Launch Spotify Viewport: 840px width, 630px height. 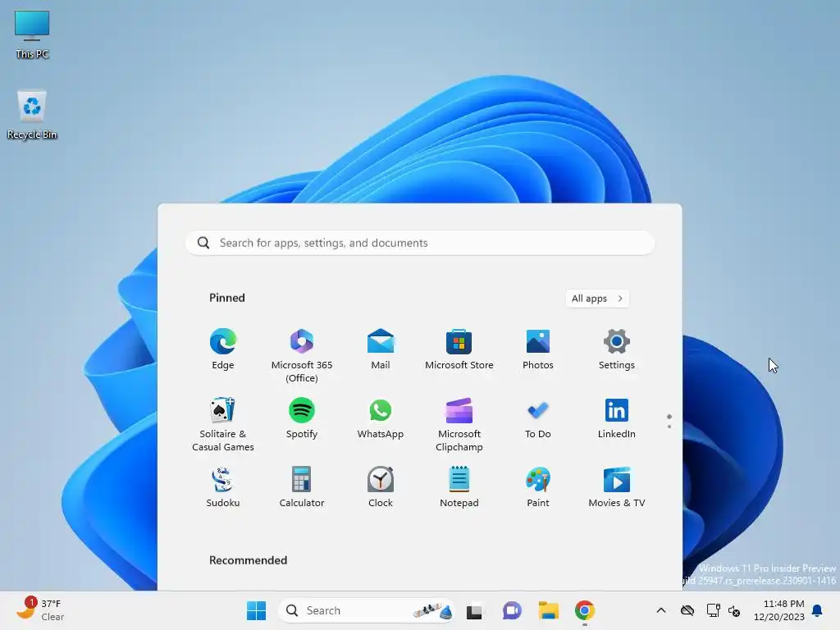(302, 418)
